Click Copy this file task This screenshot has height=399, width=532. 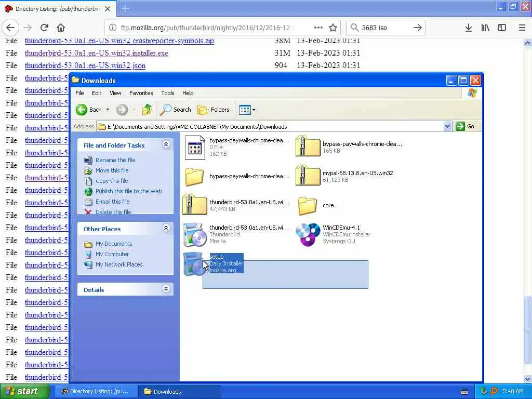112,181
